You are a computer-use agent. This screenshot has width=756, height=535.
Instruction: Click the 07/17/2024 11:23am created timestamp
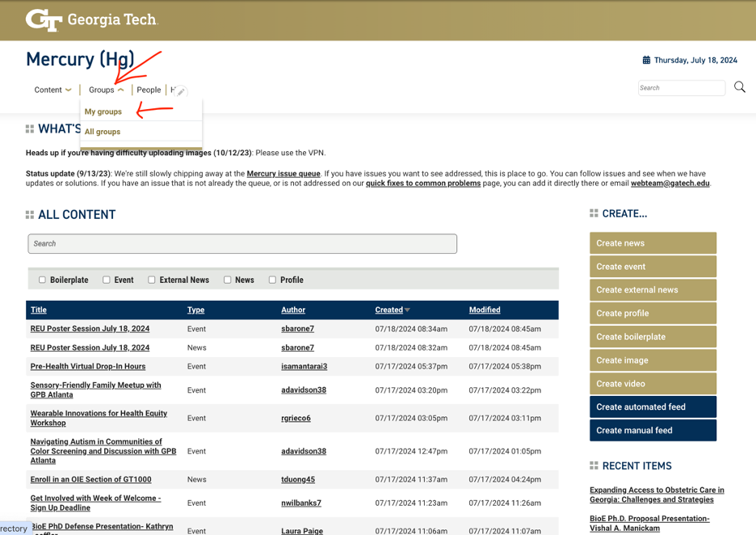click(411, 503)
